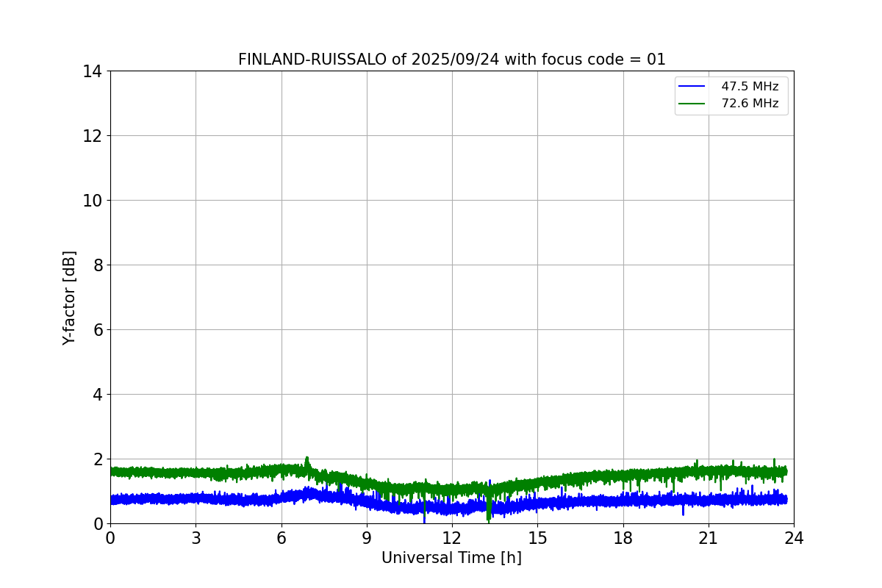Click the x-axis tick label 12
Viewport: 882px width, 588px height.
[452, 538]
